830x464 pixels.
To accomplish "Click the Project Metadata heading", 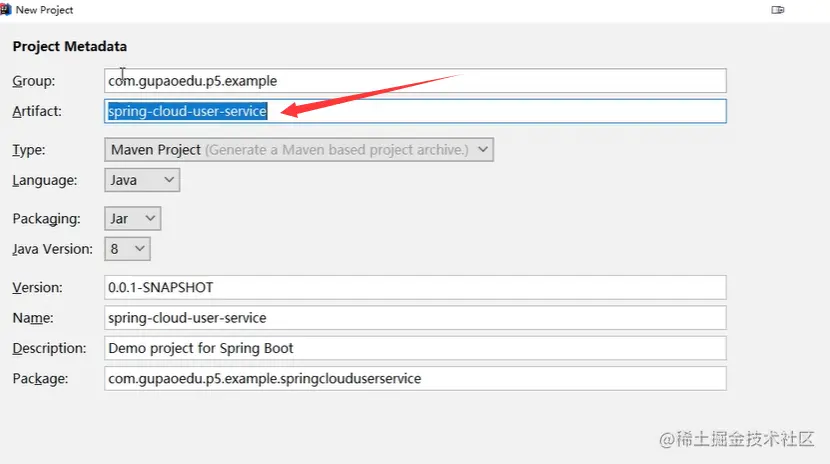I will (70, 47).
